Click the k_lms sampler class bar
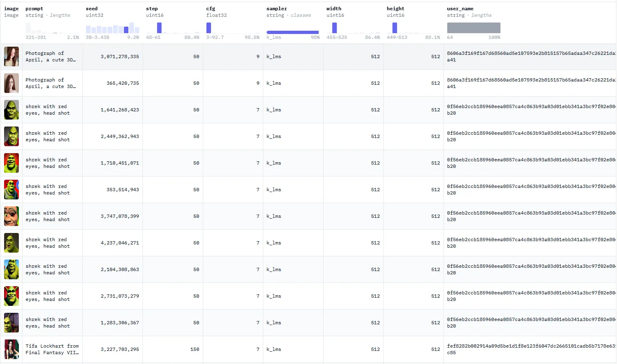 [x=292, y=32]
